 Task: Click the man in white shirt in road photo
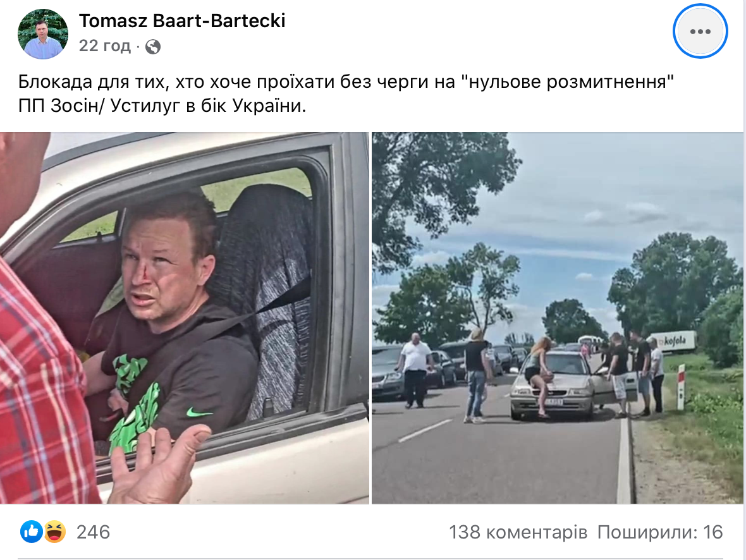(415, 370)
